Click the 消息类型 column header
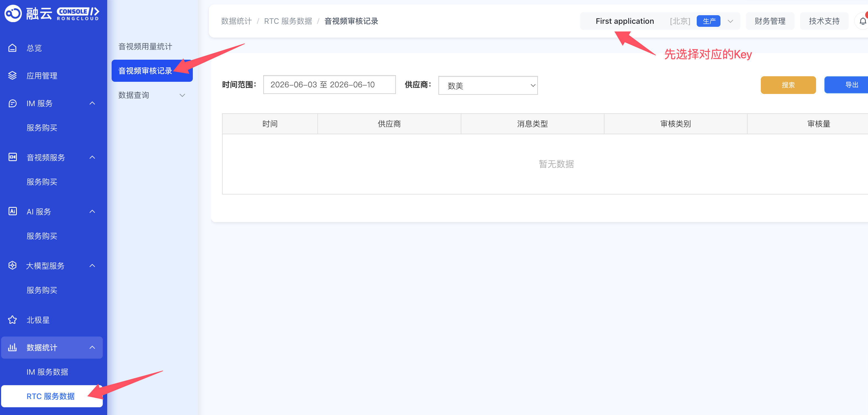This screenshot has height=415, width=868. [532, 124]
